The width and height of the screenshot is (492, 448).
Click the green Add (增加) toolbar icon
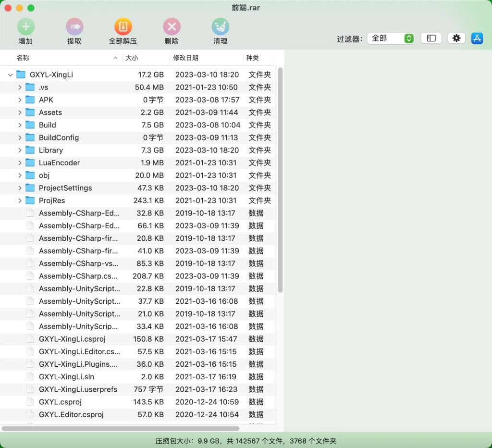pyautogui.click(x=25, y=26)
